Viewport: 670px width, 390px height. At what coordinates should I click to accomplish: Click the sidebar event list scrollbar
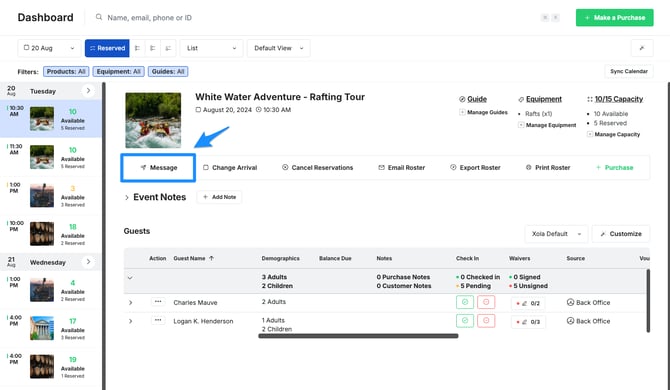103,236
